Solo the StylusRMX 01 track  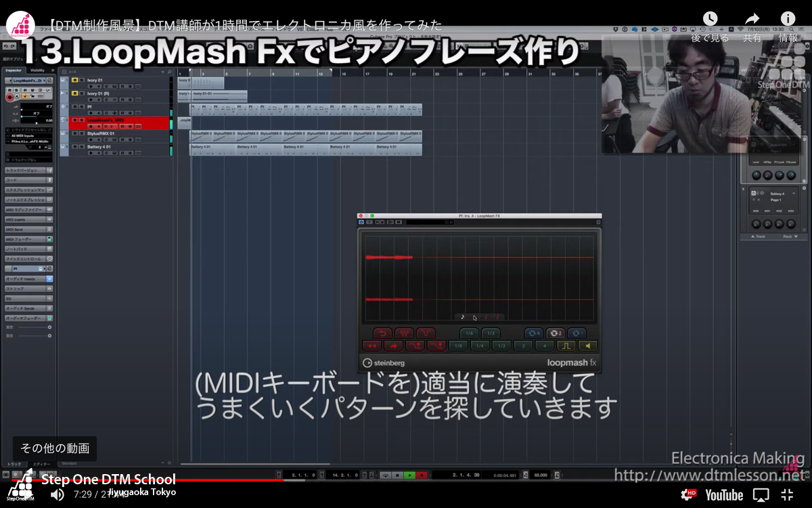(x=82, y=133)
